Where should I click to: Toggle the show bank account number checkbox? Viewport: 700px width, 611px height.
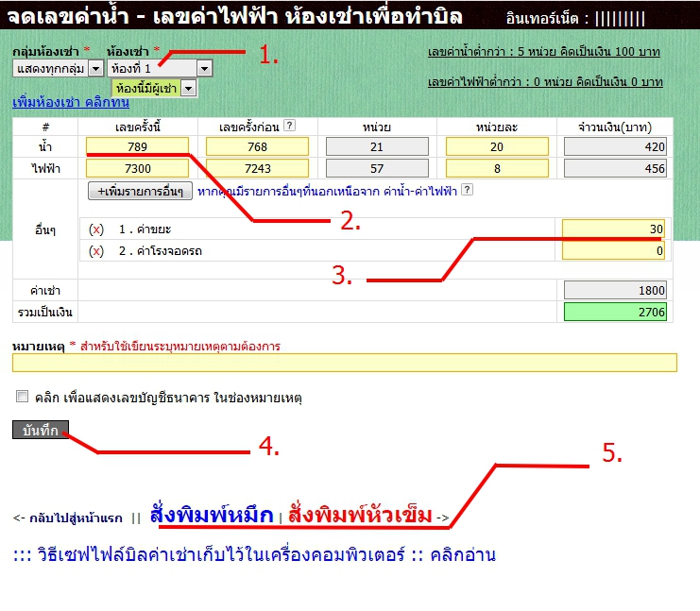[x=22, y=398]
